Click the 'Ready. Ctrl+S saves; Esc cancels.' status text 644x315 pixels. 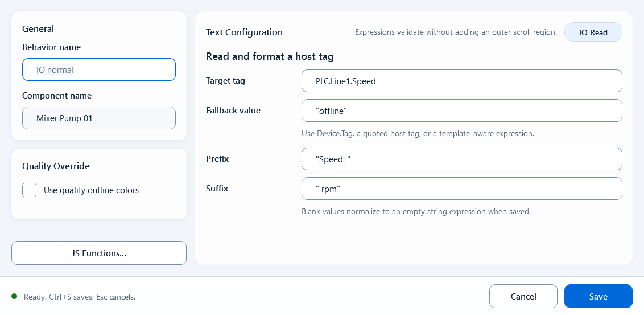[80, 297]
